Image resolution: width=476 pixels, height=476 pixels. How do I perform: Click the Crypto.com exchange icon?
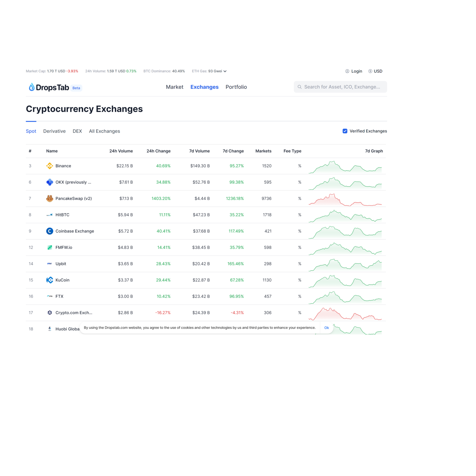tap(50, 313)
